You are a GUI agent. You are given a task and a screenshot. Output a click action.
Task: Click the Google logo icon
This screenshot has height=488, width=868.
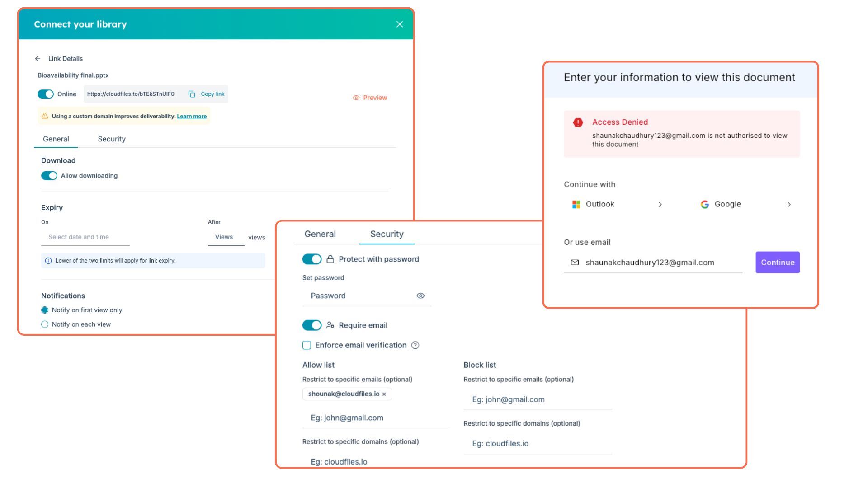coord(704,205)
